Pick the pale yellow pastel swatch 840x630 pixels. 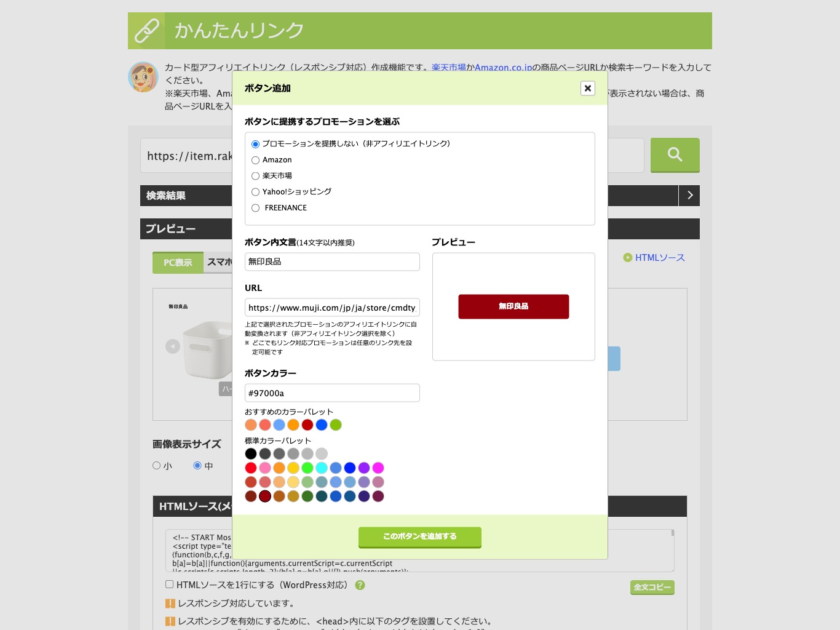[293, 482]
